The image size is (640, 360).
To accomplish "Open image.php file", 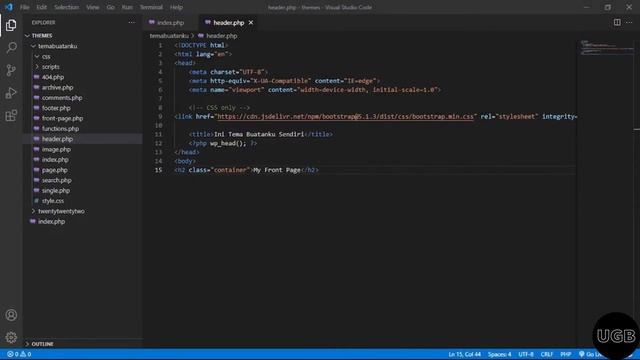I will [56, 149].
